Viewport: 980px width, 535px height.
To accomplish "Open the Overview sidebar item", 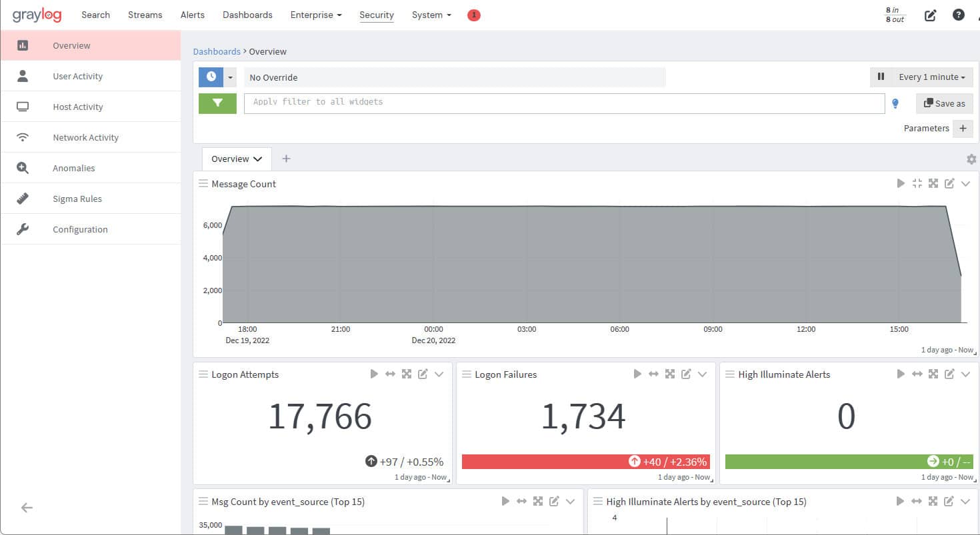I will point(91,45).
